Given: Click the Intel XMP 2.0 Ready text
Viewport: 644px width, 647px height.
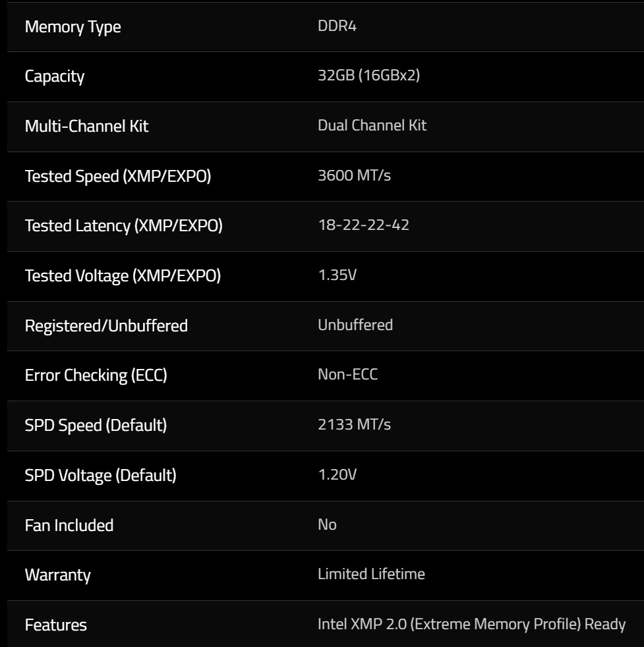Looking at the screenshot, I should (x=471, y=625).
